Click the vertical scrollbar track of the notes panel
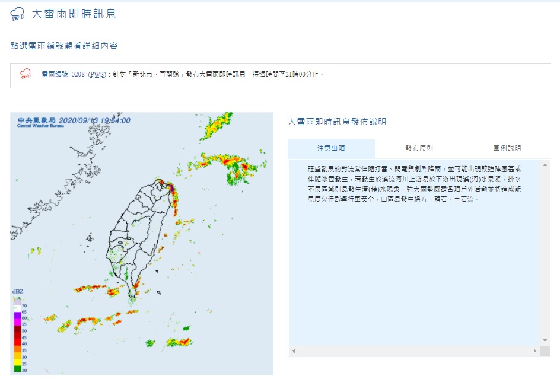 pyautogui.click(x=545, y=249)
